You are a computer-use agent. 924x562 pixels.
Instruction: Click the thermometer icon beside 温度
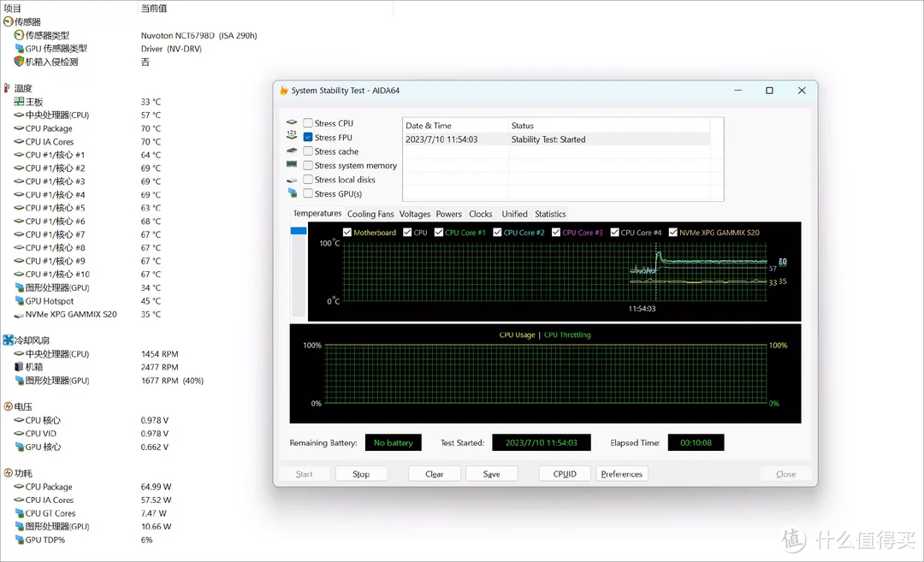[x=7, y=88]
